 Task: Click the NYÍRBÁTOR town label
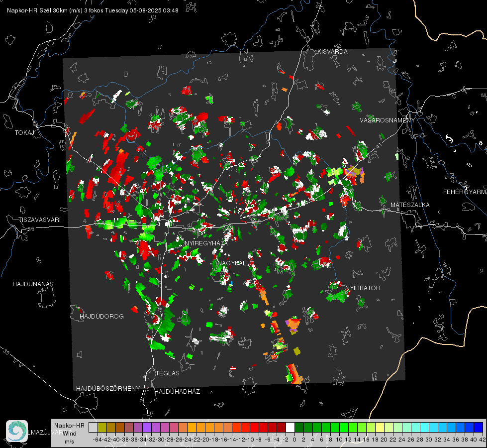point(363,288)
